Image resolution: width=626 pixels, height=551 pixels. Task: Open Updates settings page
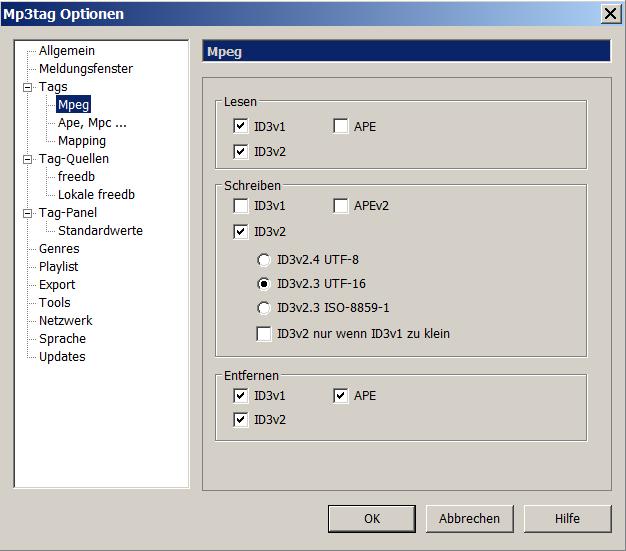pyautogui.click(x=62, y=357)
